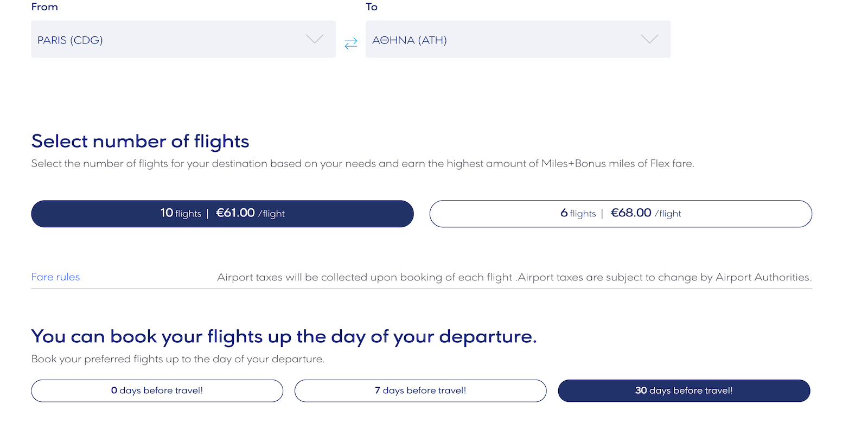Enable the 7 days before travel option

[x=420, y=390]
